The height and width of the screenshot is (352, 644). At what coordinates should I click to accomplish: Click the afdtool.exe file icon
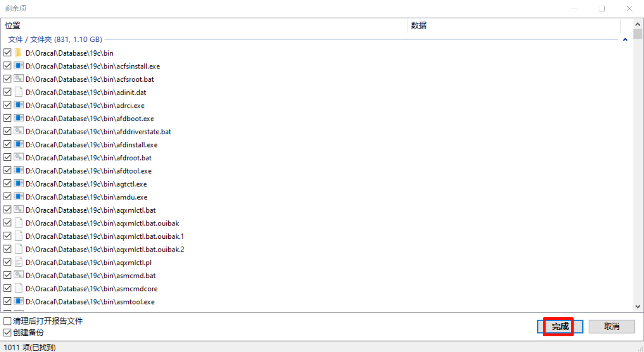pyautogui.click(x=19, y=170)
